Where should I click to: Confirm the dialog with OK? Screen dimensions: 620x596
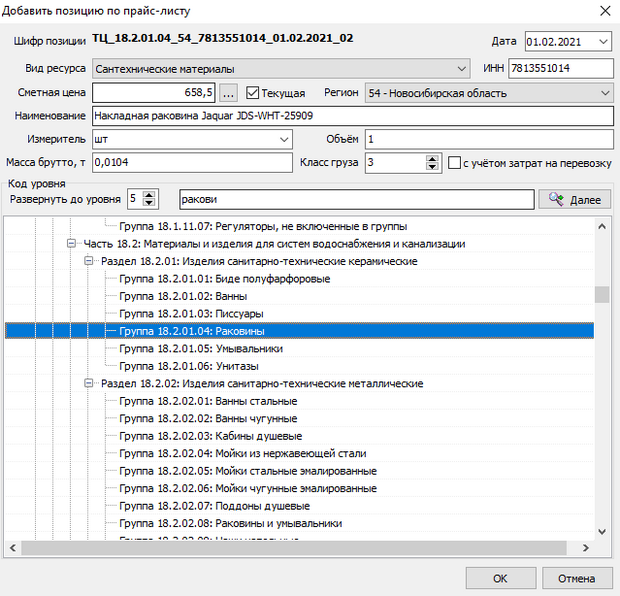501,578
